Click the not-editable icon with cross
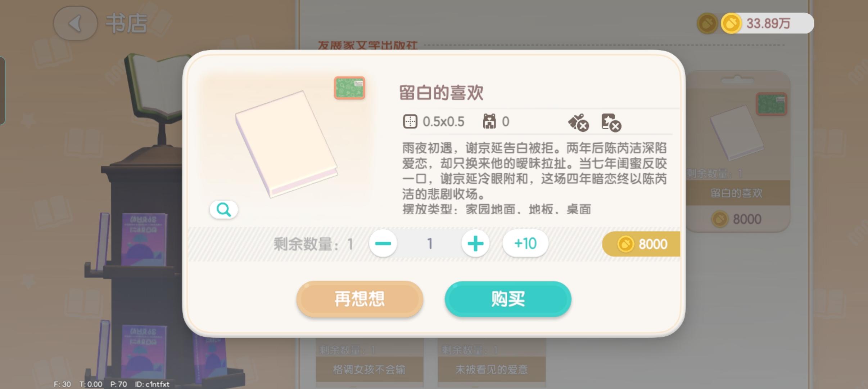The image size is (868, 389). tap(611, 122)
